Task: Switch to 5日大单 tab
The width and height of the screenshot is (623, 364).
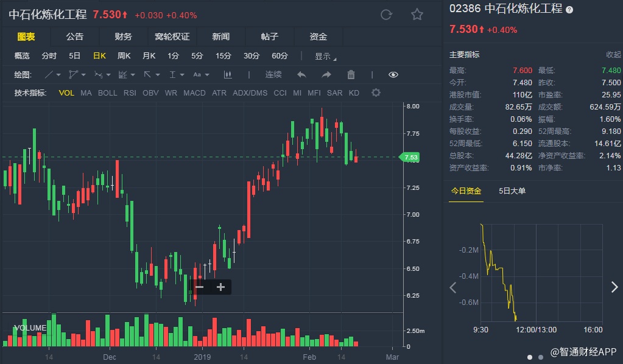Action: click(x=512, y=191)
